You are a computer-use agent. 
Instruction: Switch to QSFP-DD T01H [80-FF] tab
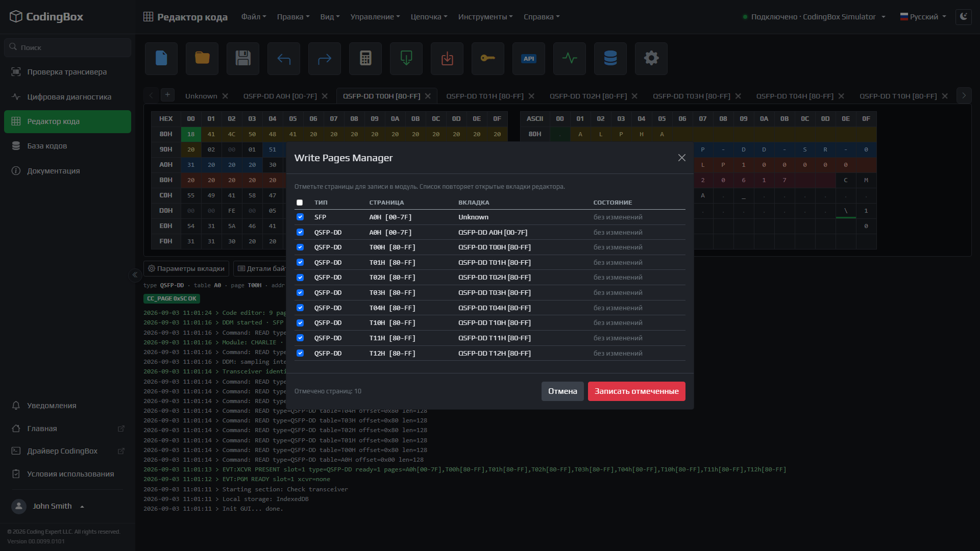(485, 96)
